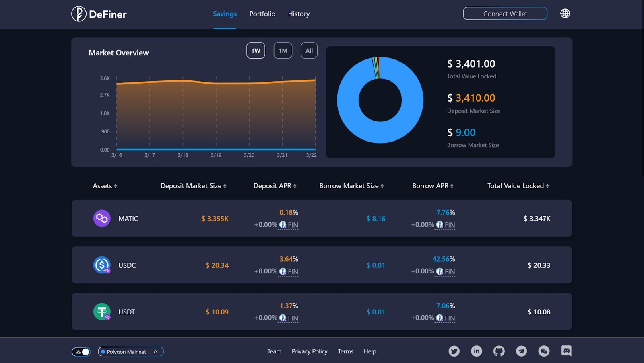Open the GitHub link in footer
This screenshot has width=644, height=363.
tap(499, 351)
